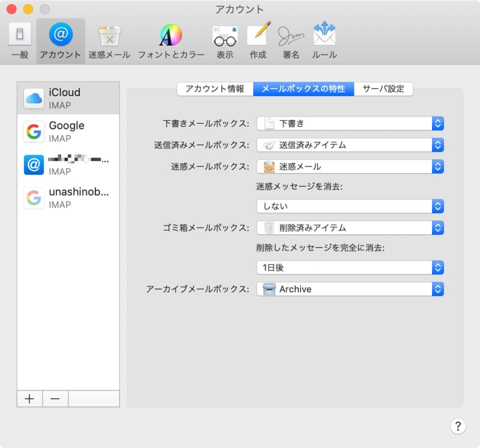Select the アカウント (@) toolbar icon
The width and height of the screenshot is (480, 448).
(61, 41)
